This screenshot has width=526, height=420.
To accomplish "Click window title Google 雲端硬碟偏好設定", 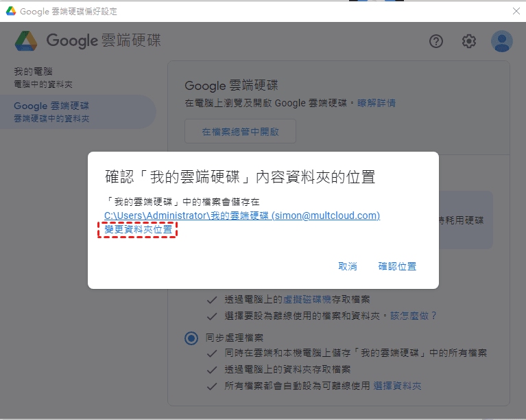I will (69, 12).
